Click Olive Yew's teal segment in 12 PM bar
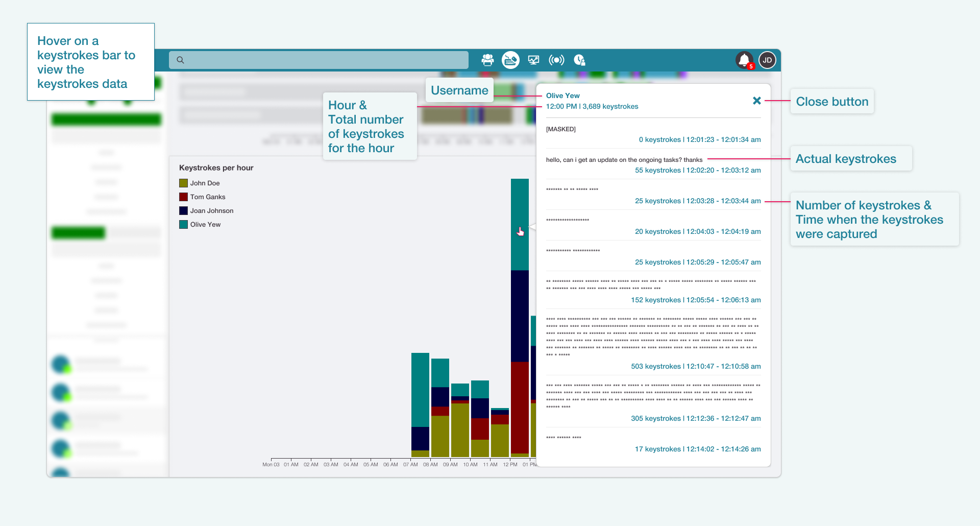This screenshot has width=980, height=526. (x=520, y=224)
